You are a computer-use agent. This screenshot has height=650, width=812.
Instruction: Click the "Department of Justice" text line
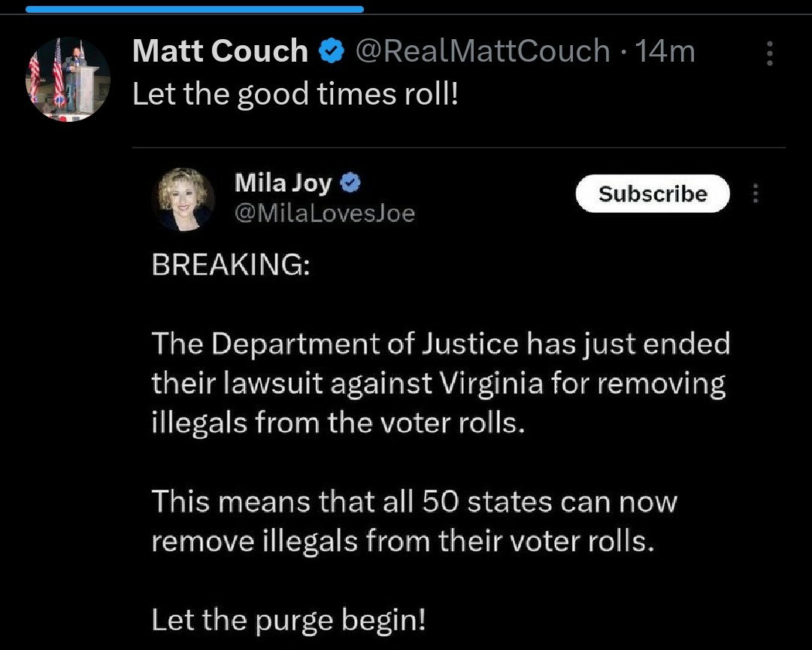441,345
